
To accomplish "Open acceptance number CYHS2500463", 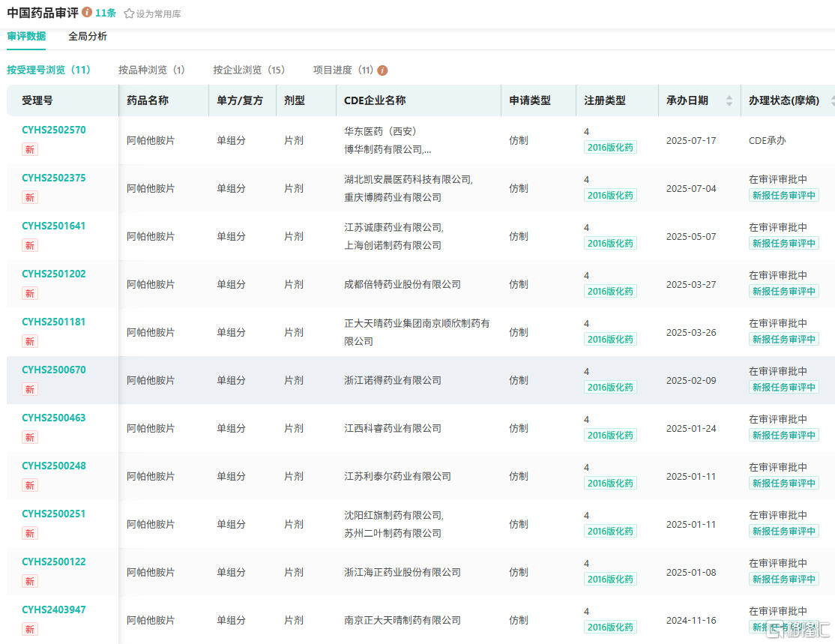I will tap(54, 418).
